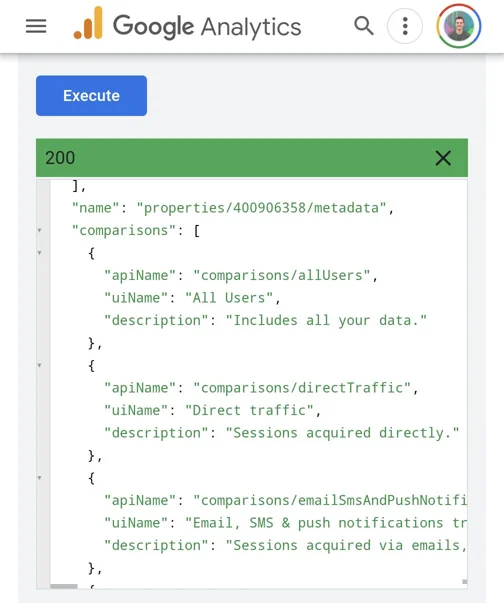Click the 200 status code text

pos(60,158)
